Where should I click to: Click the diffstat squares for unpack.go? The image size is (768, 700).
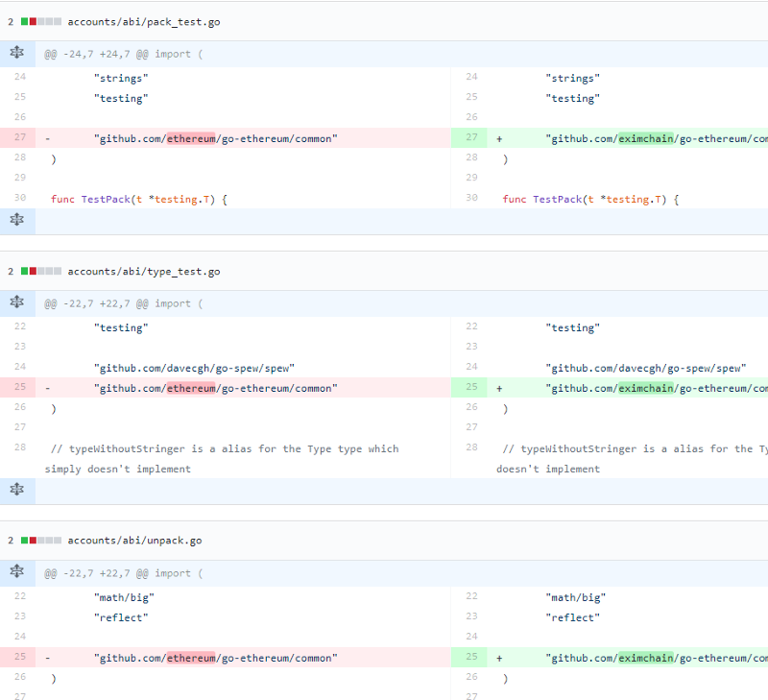[40, 541]
